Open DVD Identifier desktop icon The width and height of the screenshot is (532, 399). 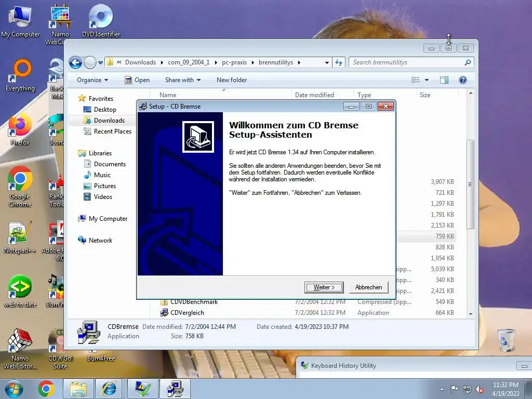pos(101,21)
